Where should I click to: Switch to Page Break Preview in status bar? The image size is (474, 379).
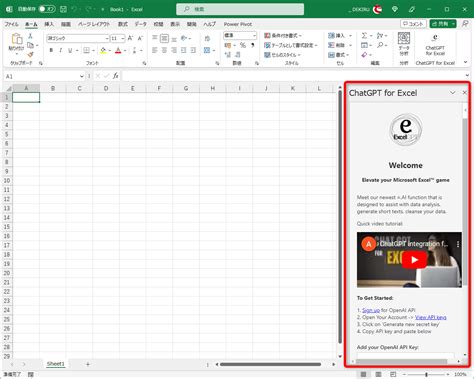click(x=393, y=375)
